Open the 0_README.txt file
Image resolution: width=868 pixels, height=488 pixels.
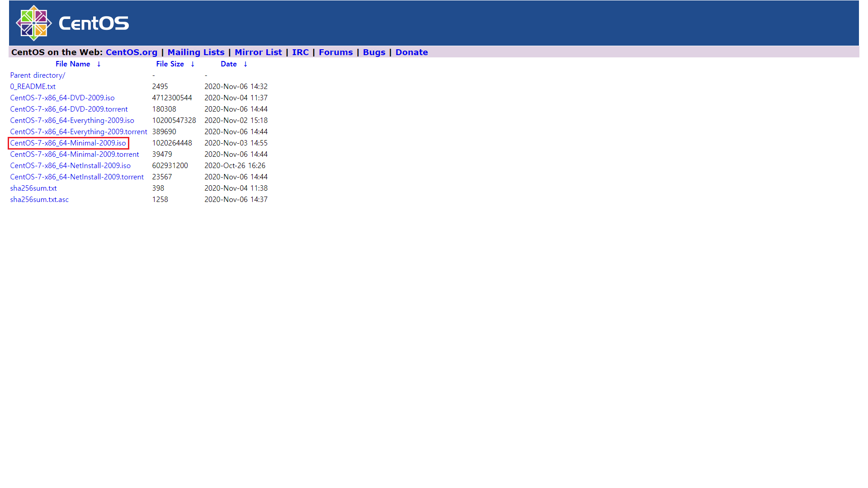click(33, 87)
